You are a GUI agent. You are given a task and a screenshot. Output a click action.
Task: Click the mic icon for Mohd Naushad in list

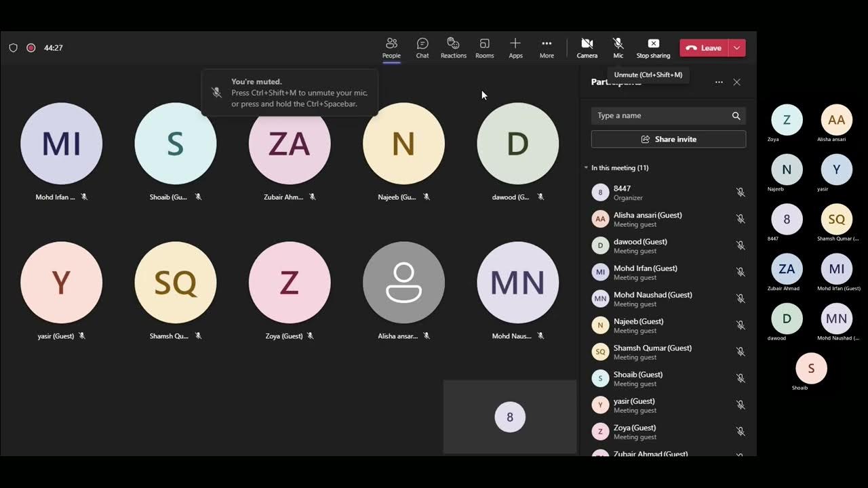tap(741, 299)
